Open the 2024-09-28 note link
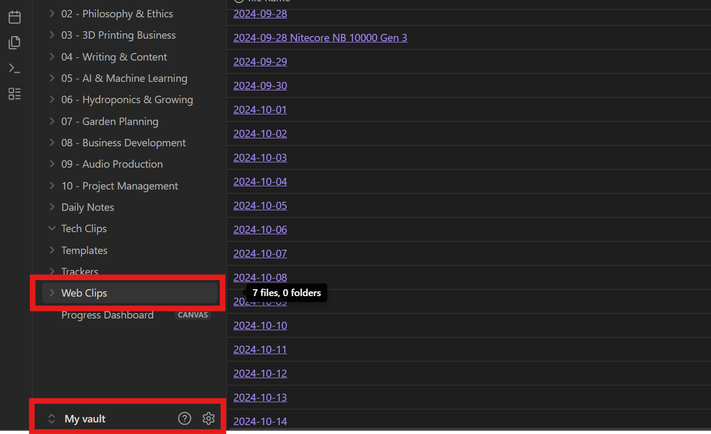711x434 pixels. [260, 14]
